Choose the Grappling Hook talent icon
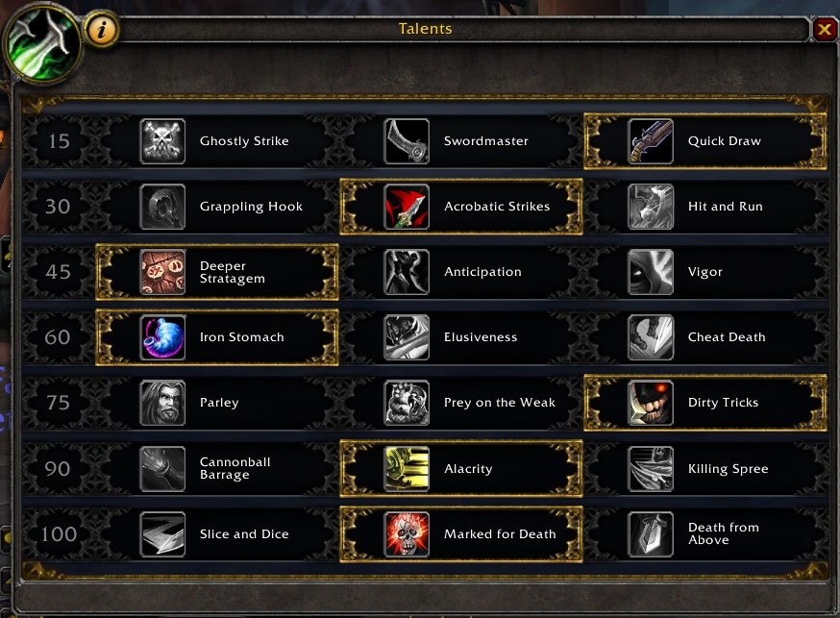The height and width of the screenshot is (618, 840). tap(162, 207)
